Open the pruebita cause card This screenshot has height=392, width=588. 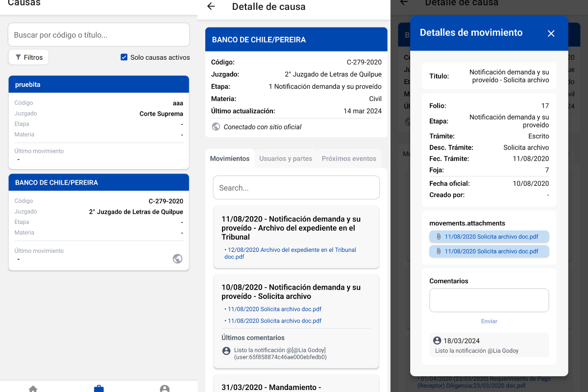[x=99, y=122]
